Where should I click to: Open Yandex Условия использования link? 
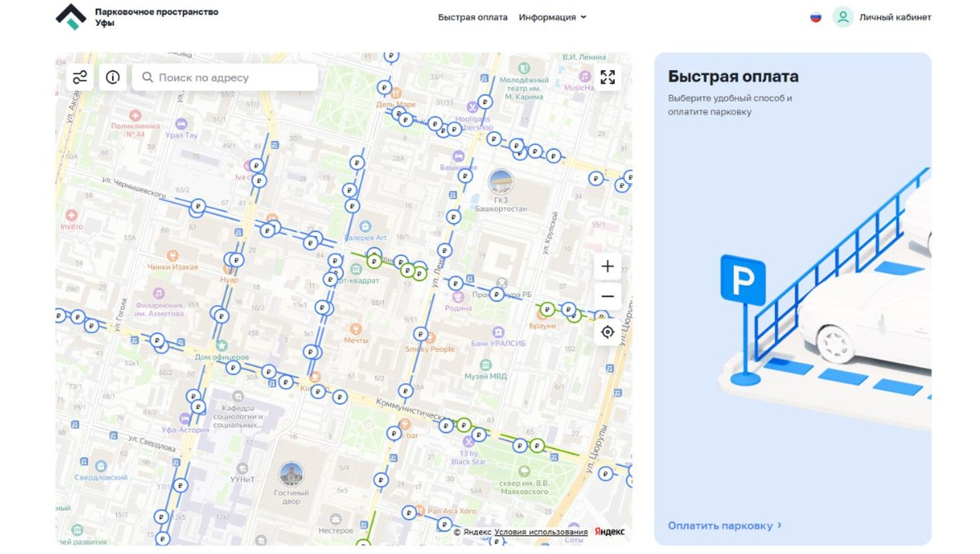click(x=540, y=532)
